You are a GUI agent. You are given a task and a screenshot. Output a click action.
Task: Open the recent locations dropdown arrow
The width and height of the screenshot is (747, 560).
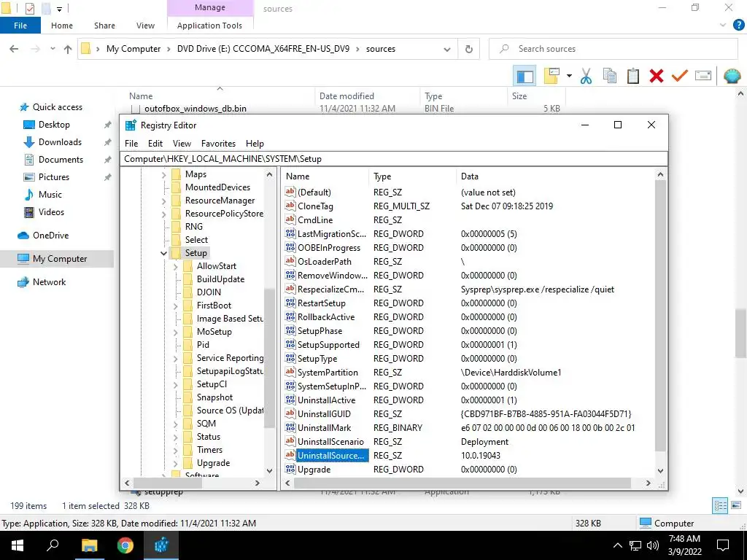53,49
